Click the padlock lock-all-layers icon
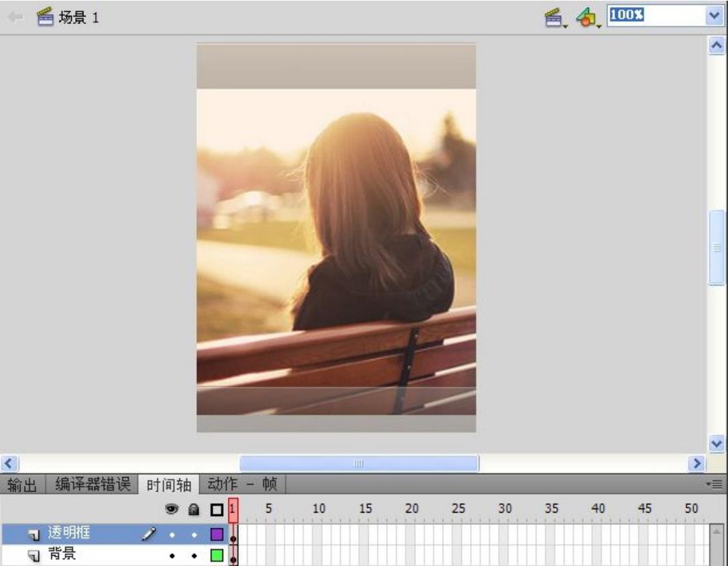The height and width of the screenshot is (566, 728). tap(194, 510)
